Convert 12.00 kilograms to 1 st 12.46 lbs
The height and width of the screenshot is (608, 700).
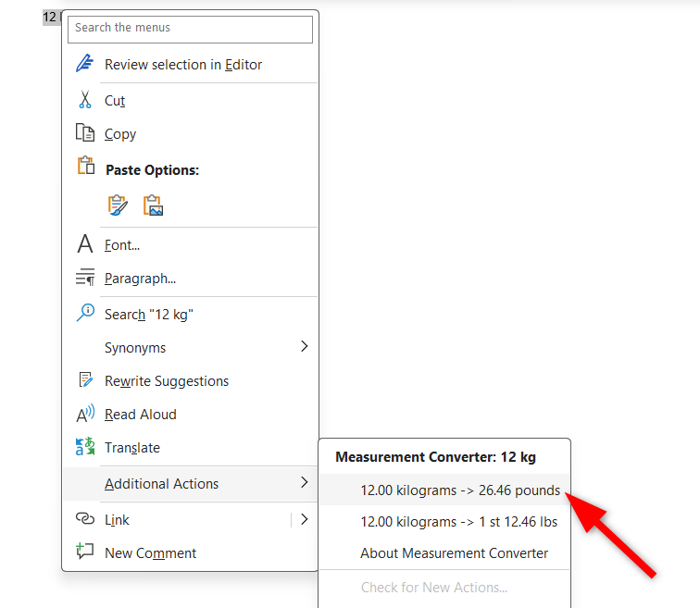pyautogui.click(x=444, y=522)
